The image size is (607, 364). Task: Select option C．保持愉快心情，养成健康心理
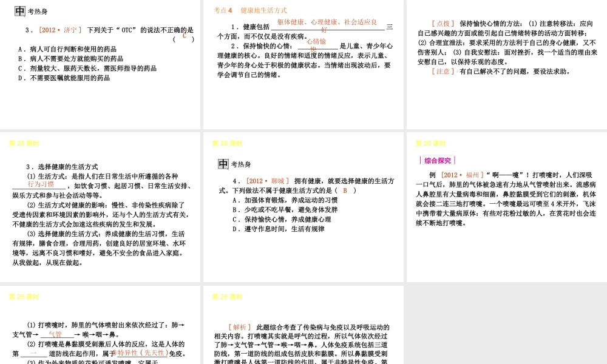282,220
